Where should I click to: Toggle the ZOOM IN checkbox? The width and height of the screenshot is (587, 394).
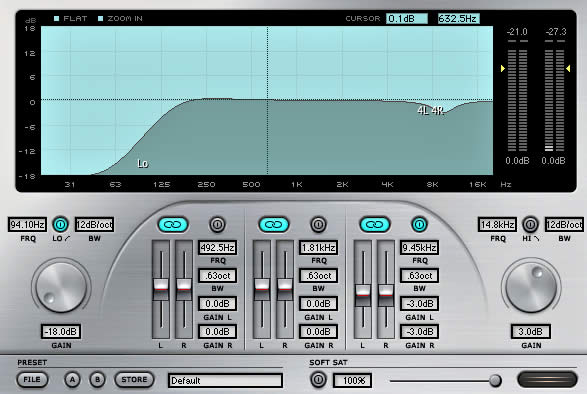pos(100,18)
